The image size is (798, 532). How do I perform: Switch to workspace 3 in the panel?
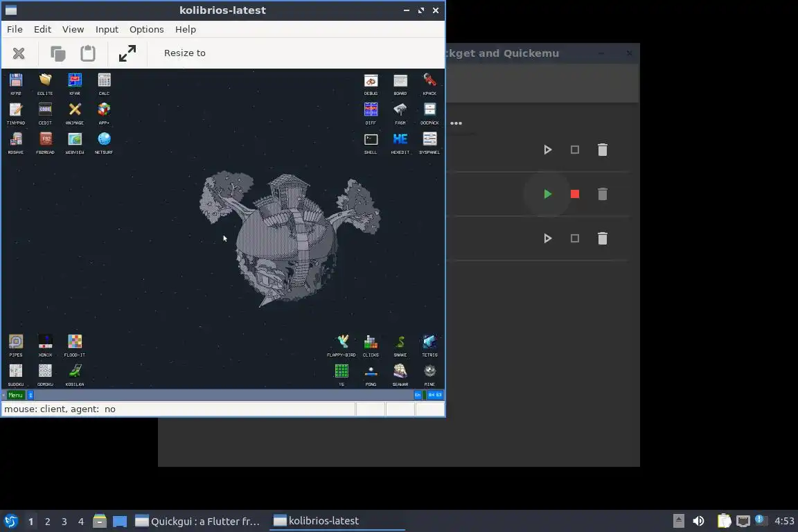click(x=64, y=522)
